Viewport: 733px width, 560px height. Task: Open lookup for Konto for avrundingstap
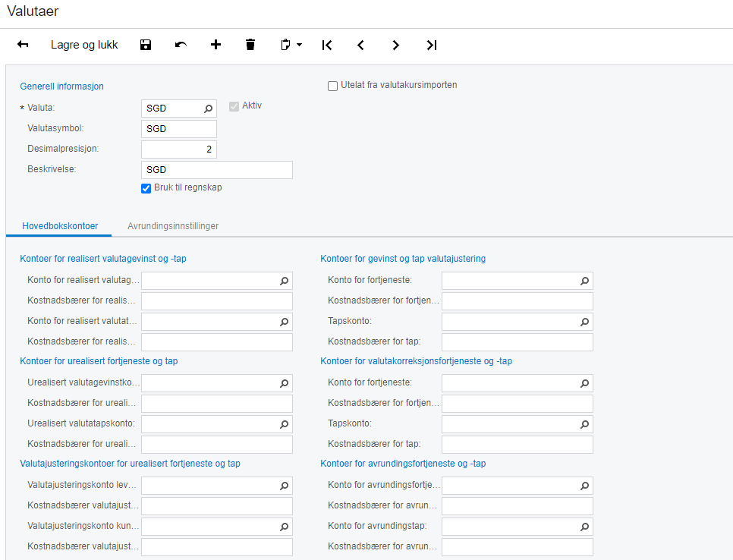click(584, 527)
